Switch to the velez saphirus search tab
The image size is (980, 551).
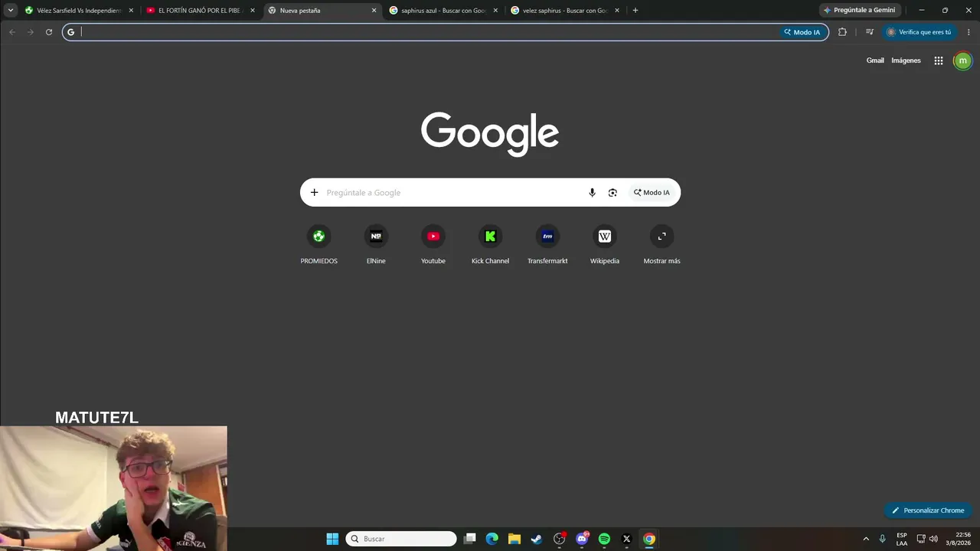tap(566, 11)
